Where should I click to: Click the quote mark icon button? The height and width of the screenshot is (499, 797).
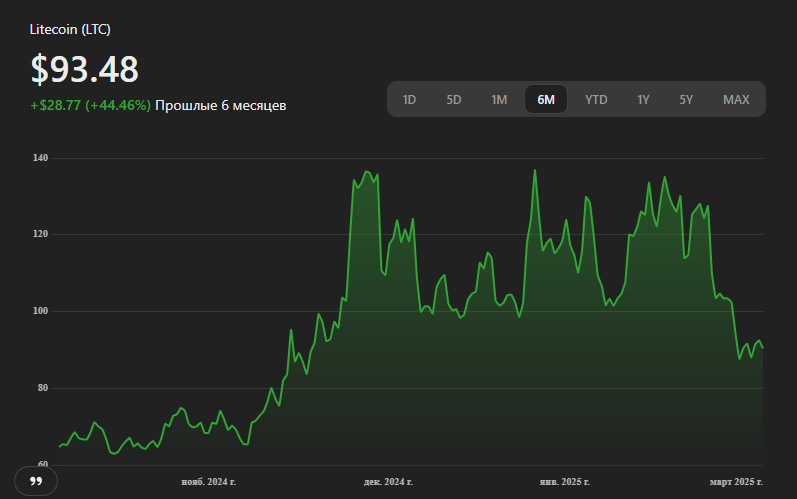pyautogui.click(x=36, y=481)
